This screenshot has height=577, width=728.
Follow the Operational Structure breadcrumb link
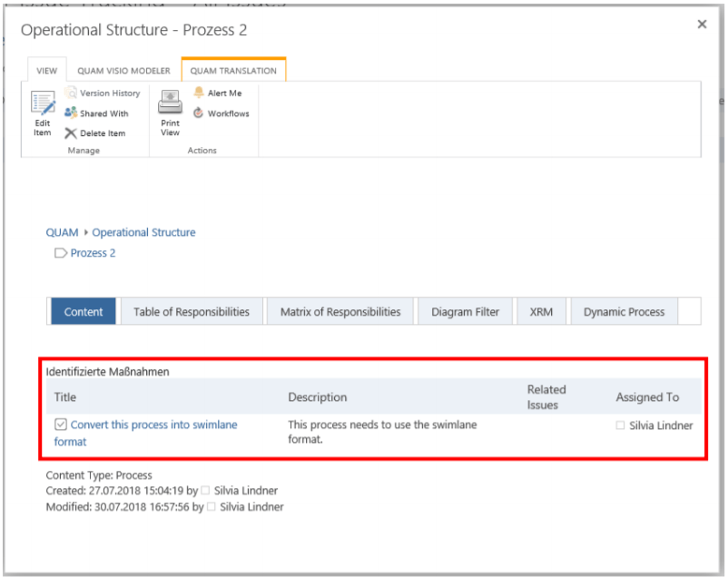coord(143,233)
